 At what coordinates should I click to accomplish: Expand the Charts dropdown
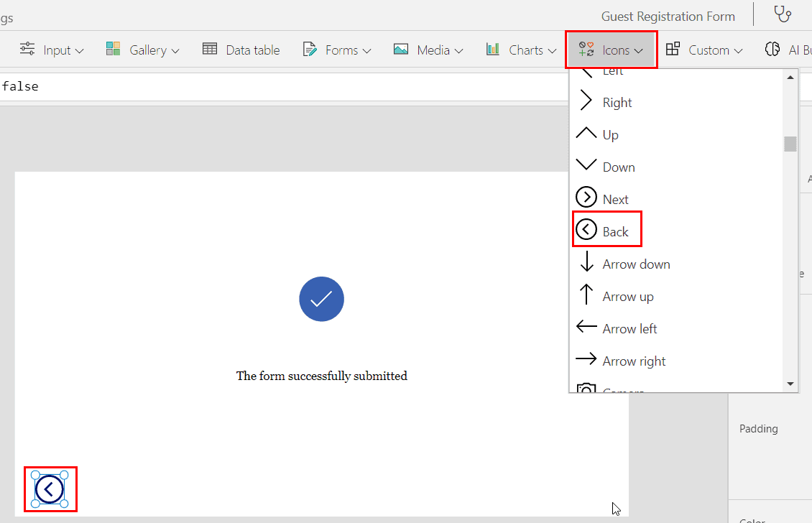551,50
